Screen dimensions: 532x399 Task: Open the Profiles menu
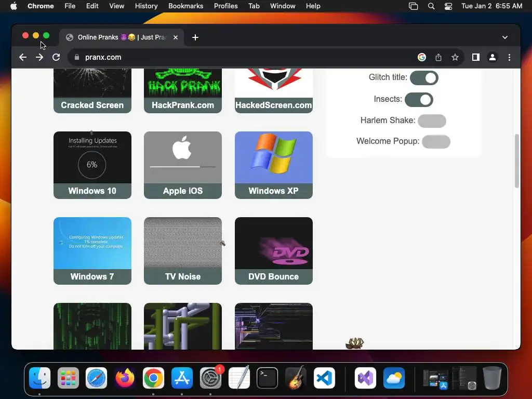(x=225, y=6)
